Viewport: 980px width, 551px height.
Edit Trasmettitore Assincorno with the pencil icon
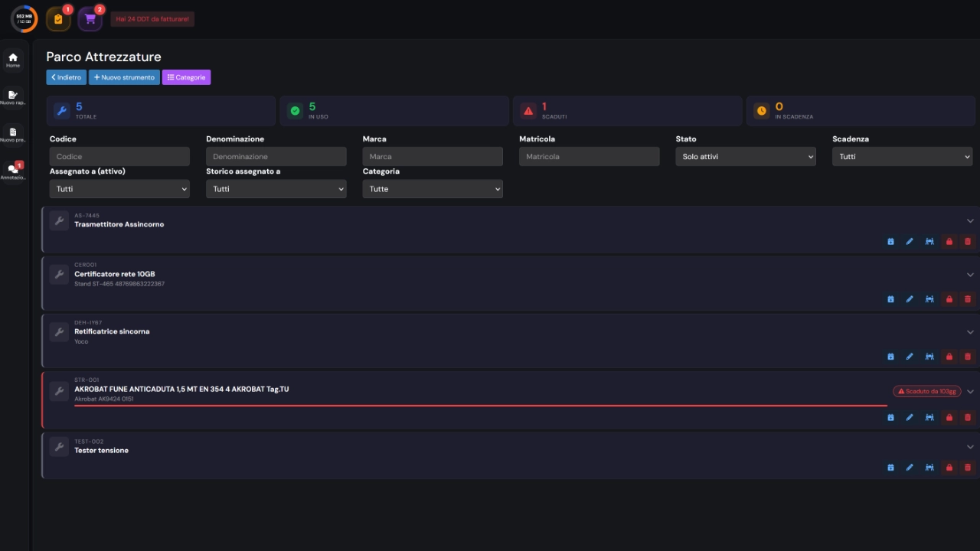pyautogui.click(x=910, y=242)
